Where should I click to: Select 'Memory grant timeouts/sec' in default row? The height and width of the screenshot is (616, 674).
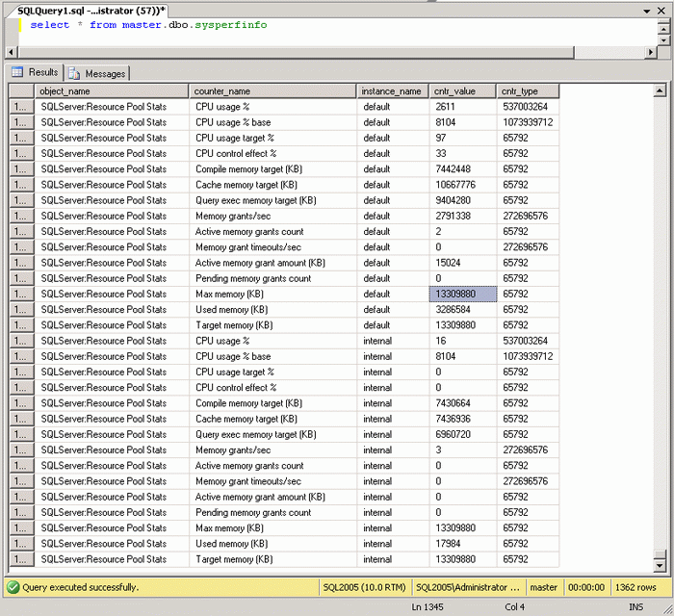tap(272, 247)
